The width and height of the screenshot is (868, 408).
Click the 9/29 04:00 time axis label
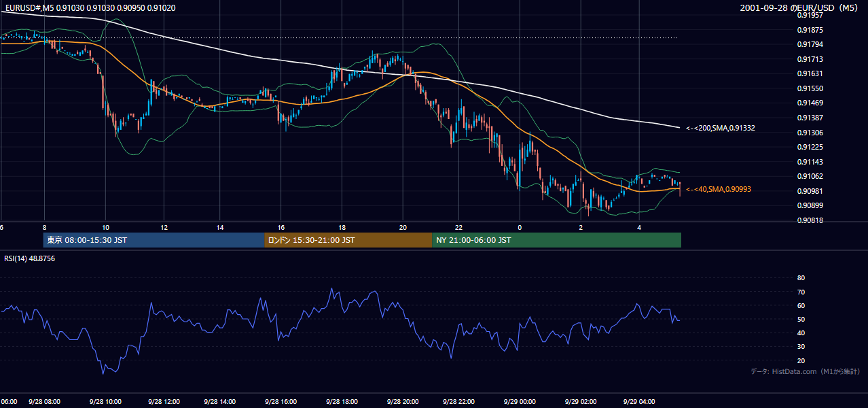(638, 402)
